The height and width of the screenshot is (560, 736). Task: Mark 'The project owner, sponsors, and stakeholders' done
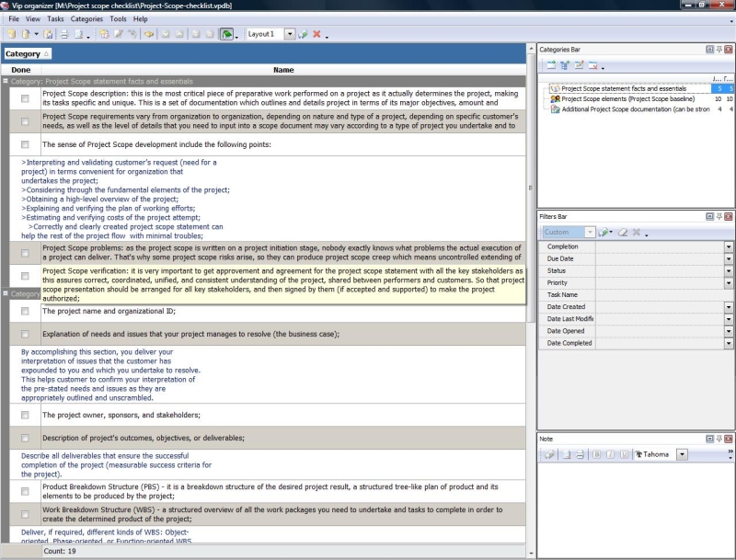(x=25, y=416)
